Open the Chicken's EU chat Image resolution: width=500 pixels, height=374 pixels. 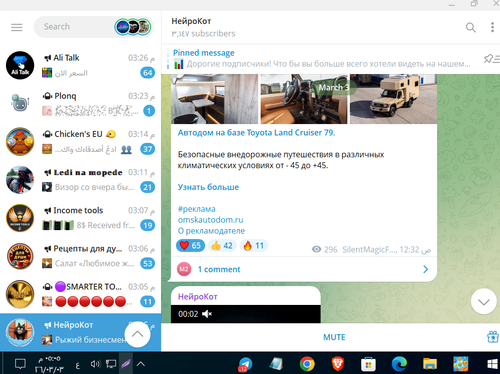coord(80,142)
